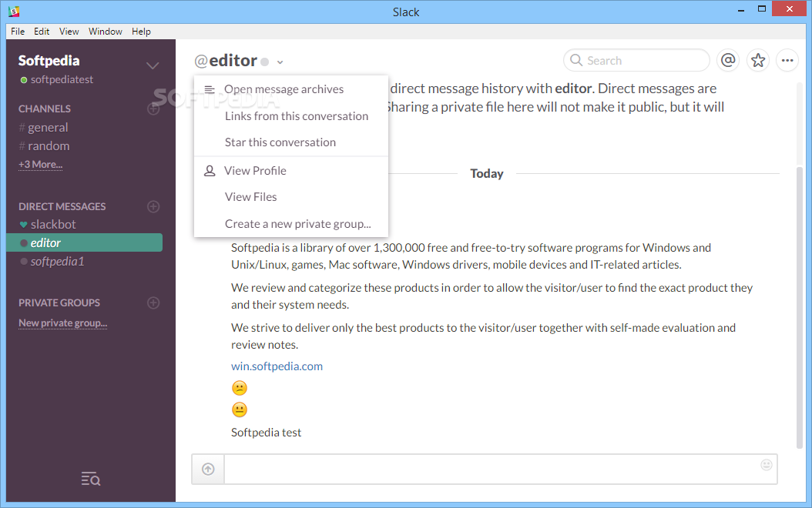Create a private group with plus icon
Screen dimensions: 812x508
click(153, 302)
